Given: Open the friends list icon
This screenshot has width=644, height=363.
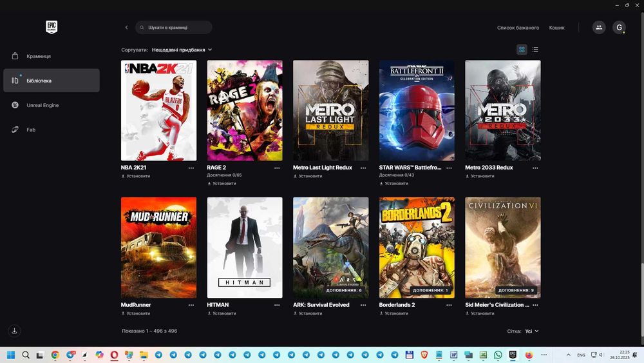Looking at the screenshot, I should 599,28.
